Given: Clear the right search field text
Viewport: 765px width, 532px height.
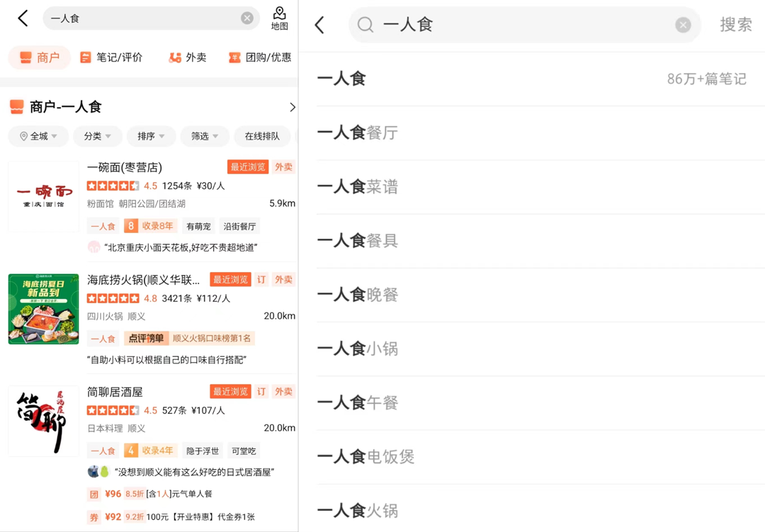Looking at the screenshot, I should (683, 25).
